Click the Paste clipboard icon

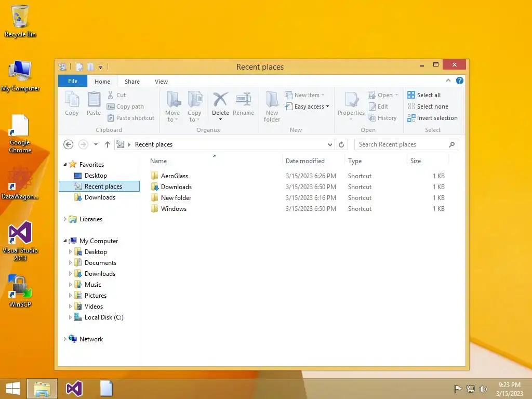(94, 100)
